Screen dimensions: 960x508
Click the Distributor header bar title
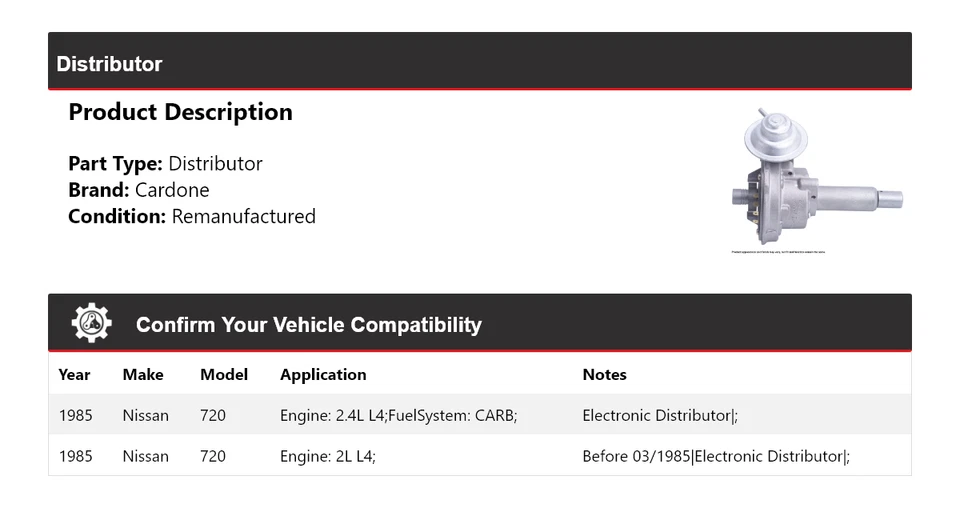(x=109, y=64)
